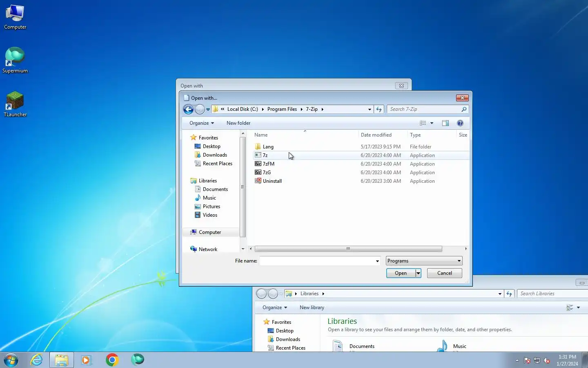Open the Organize menu in dialog
This screenshot has width=588, height=368.
(201, 123)
